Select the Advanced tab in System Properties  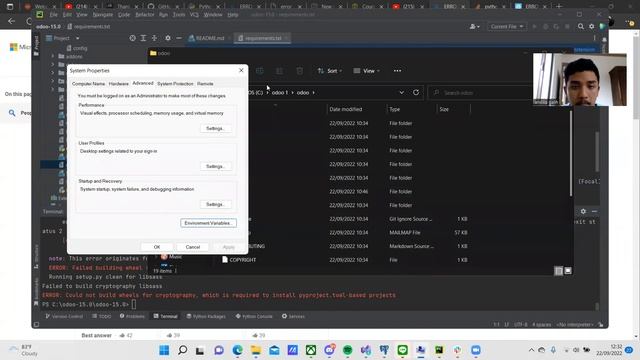pos(143,83)
